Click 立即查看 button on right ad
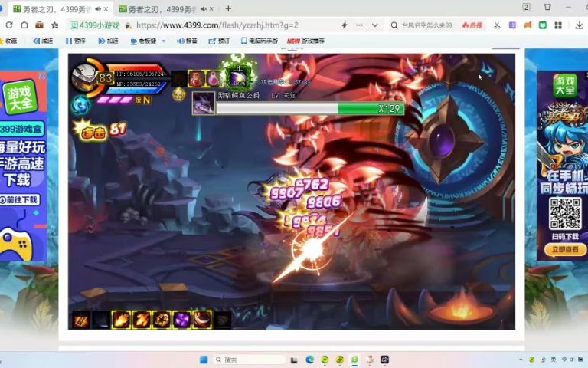The width and height of the screenshot is (588, 368). 565,249
